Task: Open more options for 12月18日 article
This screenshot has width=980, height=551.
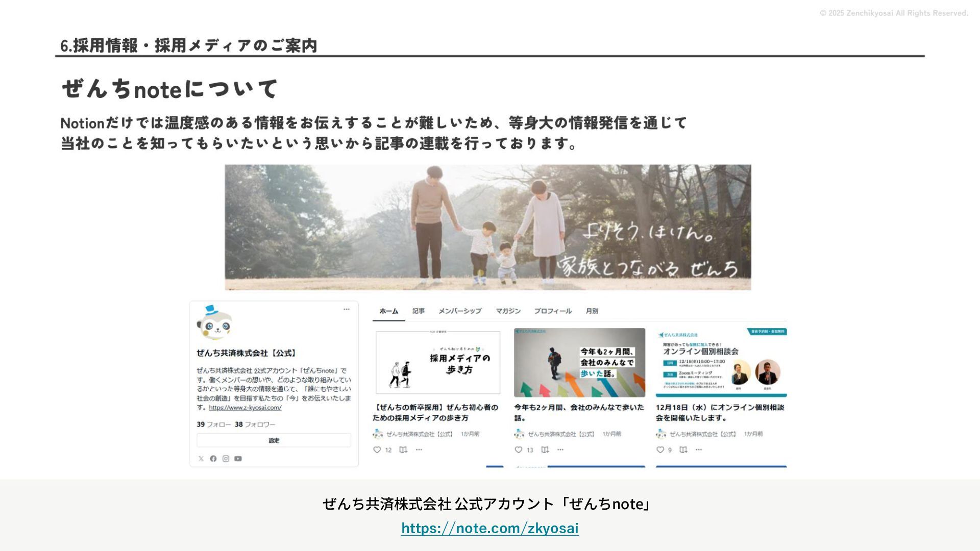Action: pyautogui.click(x=699, y=450)
